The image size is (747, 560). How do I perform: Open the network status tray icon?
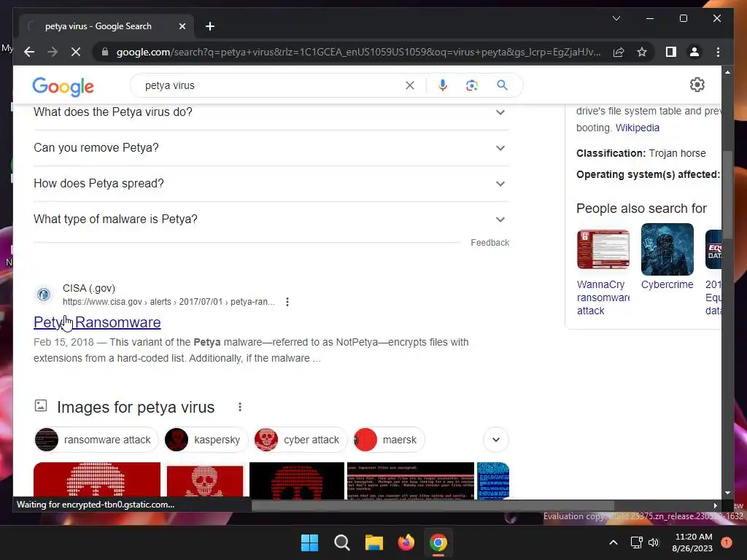[636, 542]
